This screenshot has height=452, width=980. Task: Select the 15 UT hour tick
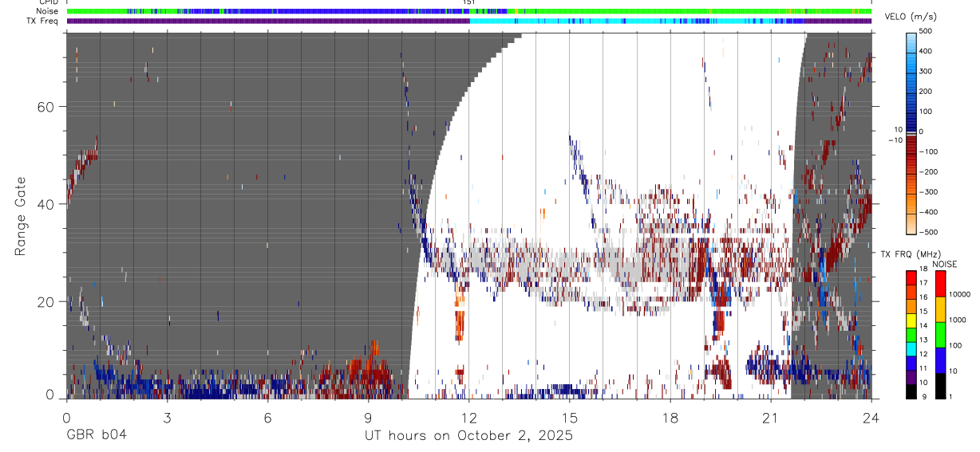tap(569, 417)
